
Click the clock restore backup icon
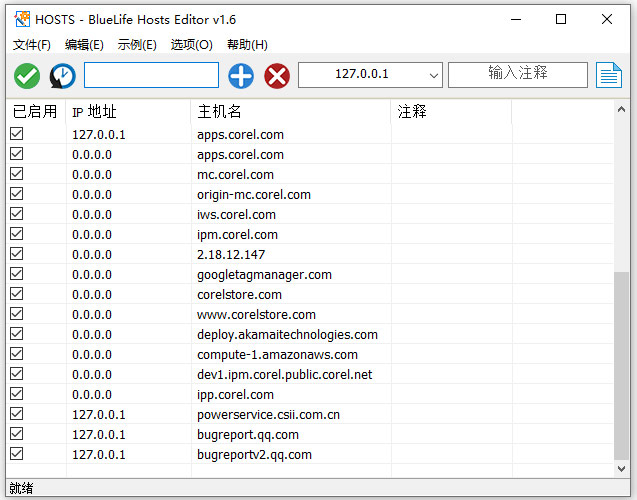point(63,76)
